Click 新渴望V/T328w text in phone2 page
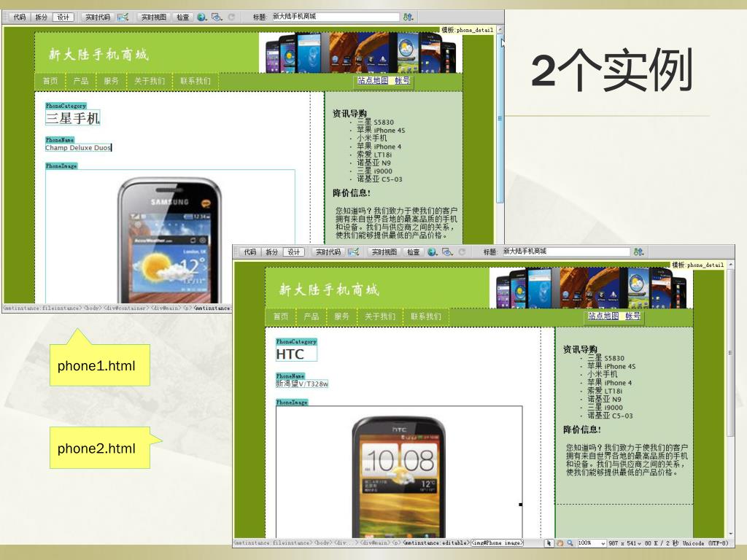Screen dimensions: 747x560 (302, 384)
